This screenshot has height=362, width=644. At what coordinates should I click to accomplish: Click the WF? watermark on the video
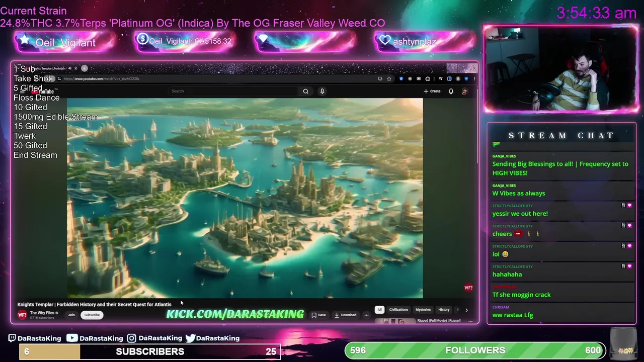point(468,288)
